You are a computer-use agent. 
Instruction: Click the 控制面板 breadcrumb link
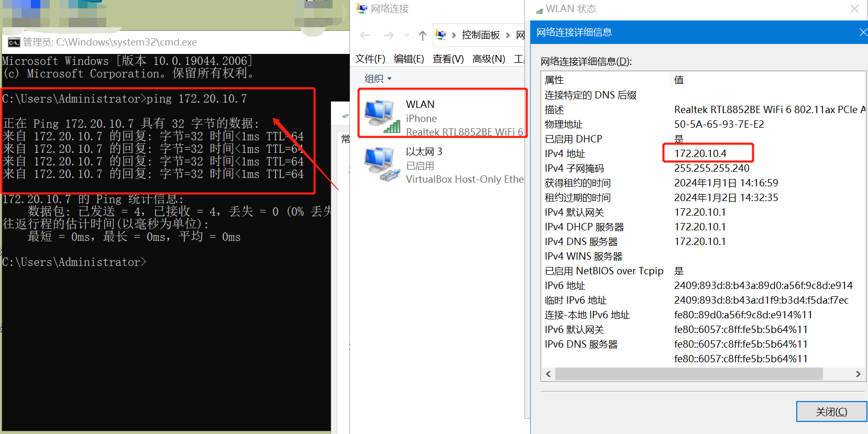click(480, 35)
